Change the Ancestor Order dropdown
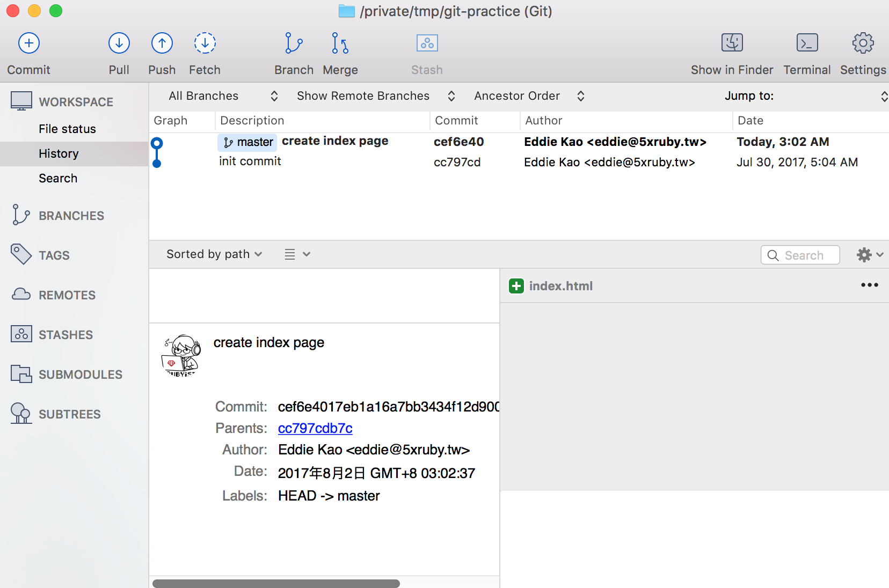Image resolution: width=889 pixels, height=588 pixels. click(x=529, y=96)
